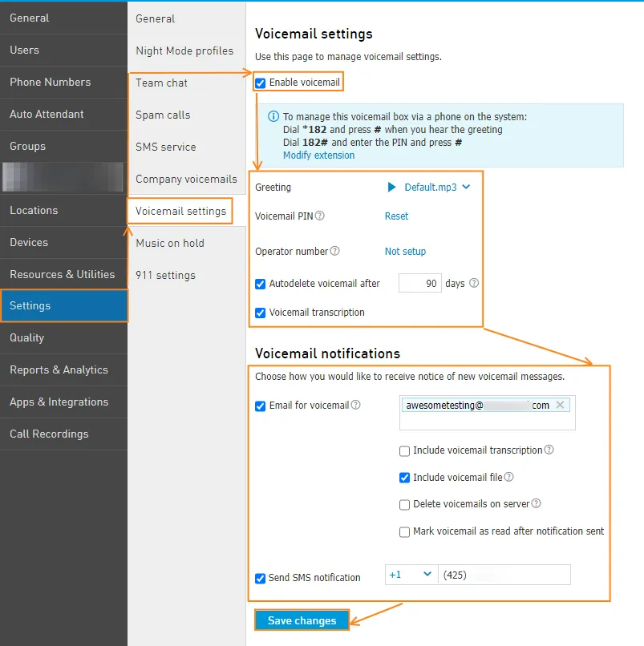Check Delete voicemails on server

(x=404, y=505)
